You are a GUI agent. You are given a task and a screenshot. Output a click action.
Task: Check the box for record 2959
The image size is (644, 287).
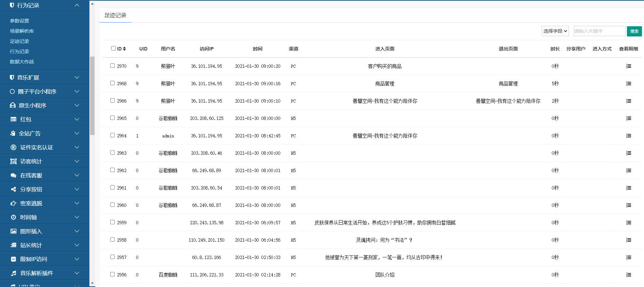pyautogui.click(x=112, y=222)
